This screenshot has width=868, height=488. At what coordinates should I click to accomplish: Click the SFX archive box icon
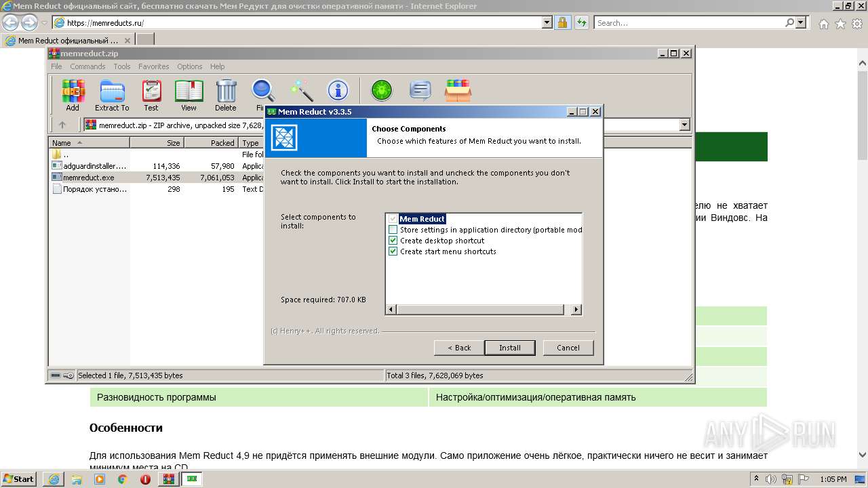[458, 91]
